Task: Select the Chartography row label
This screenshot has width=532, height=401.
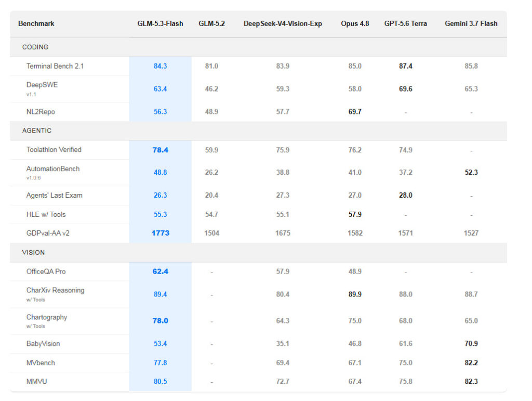Action: 47,317
